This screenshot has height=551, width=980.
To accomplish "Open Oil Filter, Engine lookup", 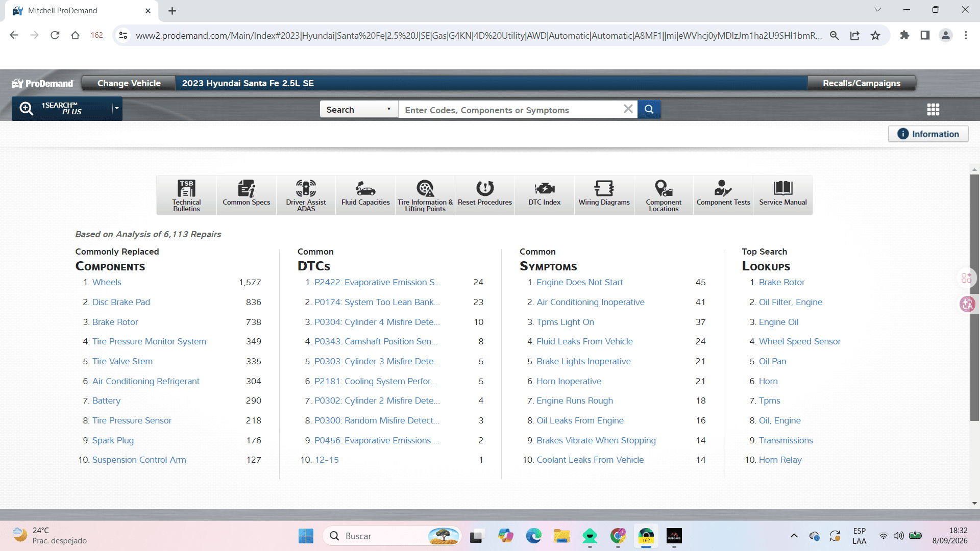I will [790, 302].
